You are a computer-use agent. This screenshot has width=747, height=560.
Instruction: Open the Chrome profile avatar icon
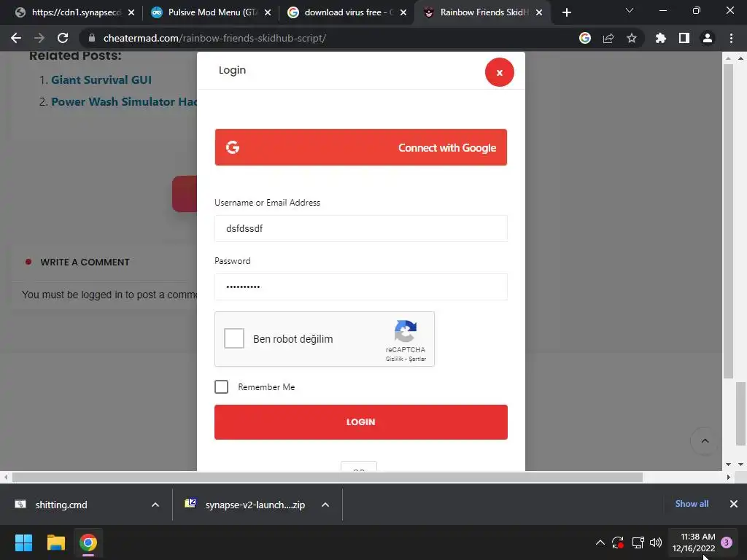[708, 38]
